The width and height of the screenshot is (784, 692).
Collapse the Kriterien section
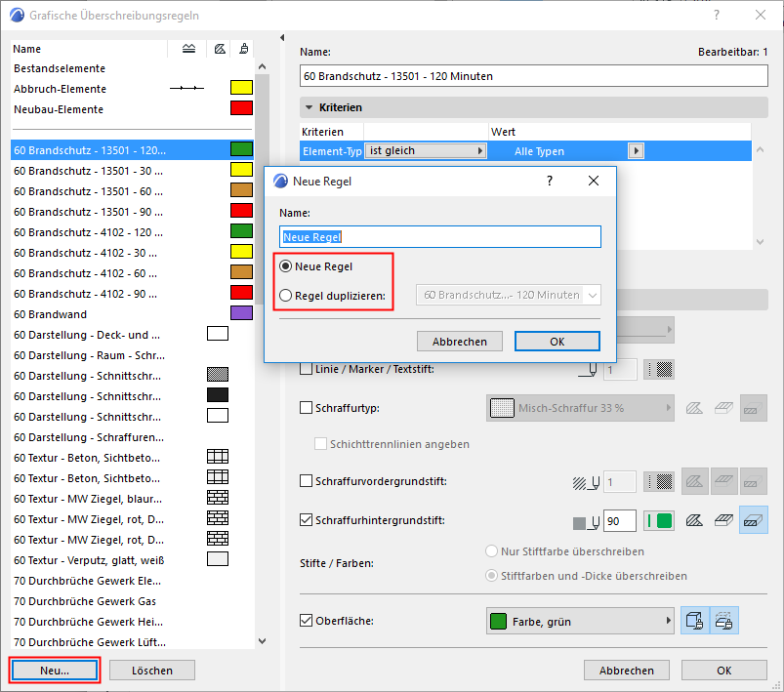click(x=309, y=107)
